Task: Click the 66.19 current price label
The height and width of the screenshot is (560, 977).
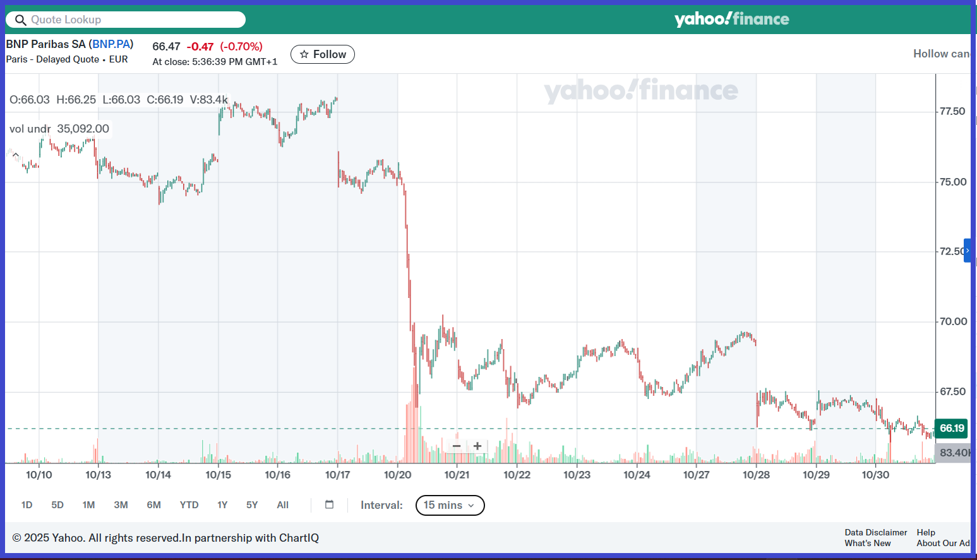Action: coord(952,428)
